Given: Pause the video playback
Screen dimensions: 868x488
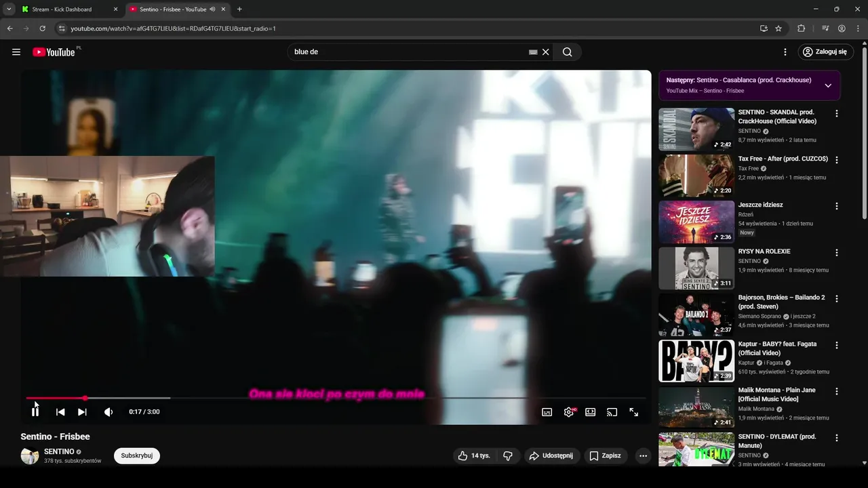Looking at the screenshot, I should (x=35, y=411).
